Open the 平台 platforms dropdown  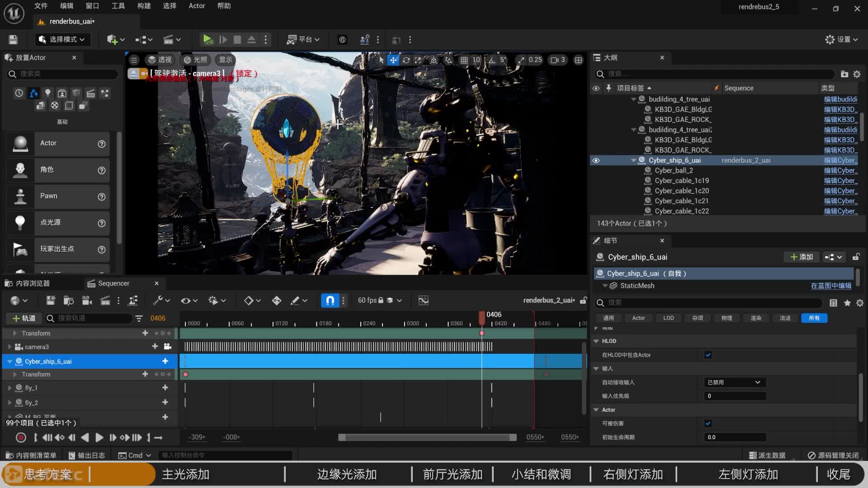pyautogui.click(x=303, y=40)
